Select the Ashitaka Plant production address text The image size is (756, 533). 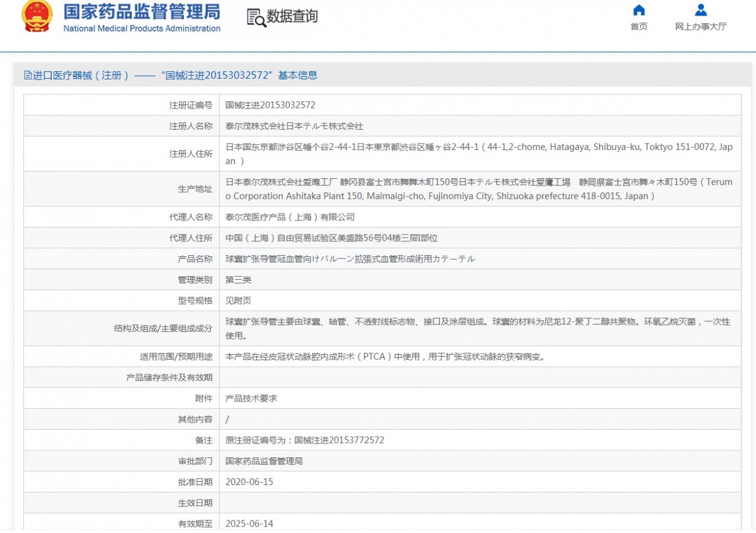(479, 189)
